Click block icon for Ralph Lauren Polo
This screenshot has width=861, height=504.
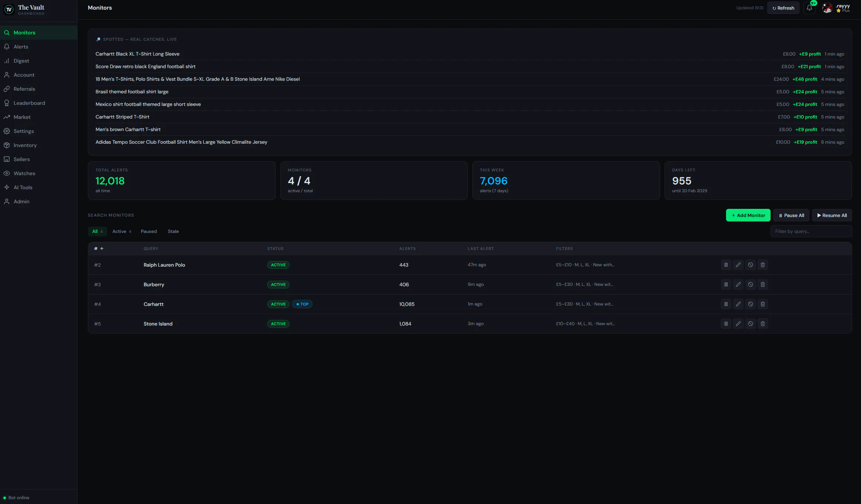[x=750, y=265]
